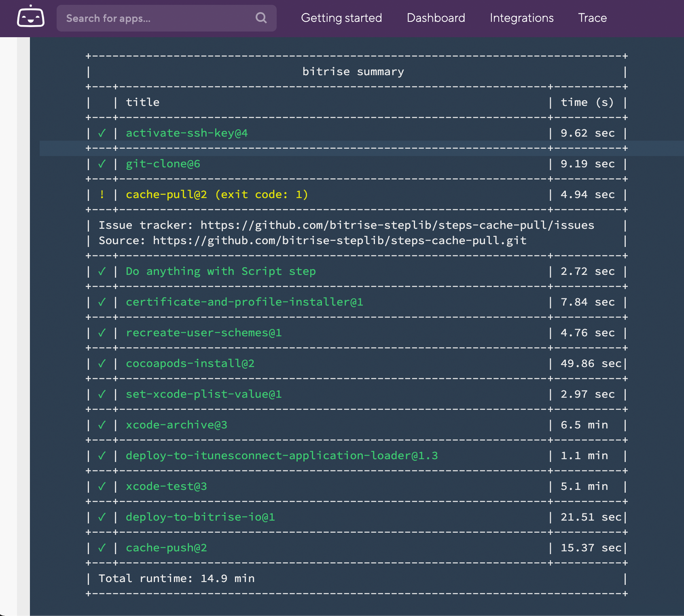Click the green checkmark beside cocoapods-install@2

102,363
